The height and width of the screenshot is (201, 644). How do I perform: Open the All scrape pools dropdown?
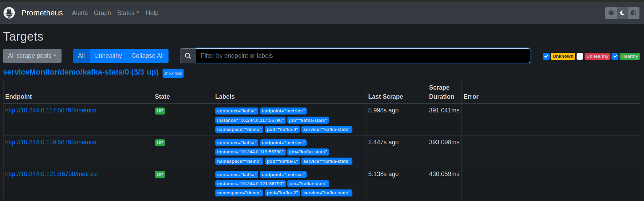[32, 56]
